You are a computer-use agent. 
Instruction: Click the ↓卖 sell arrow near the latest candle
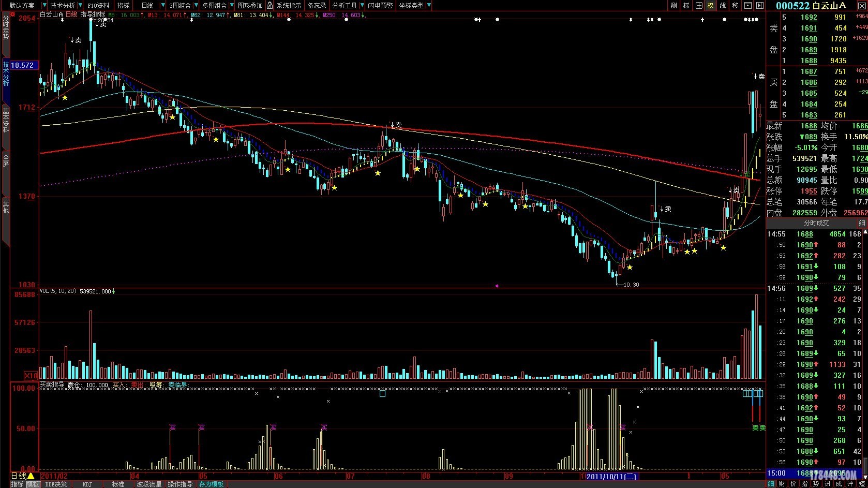pos(759,76)
